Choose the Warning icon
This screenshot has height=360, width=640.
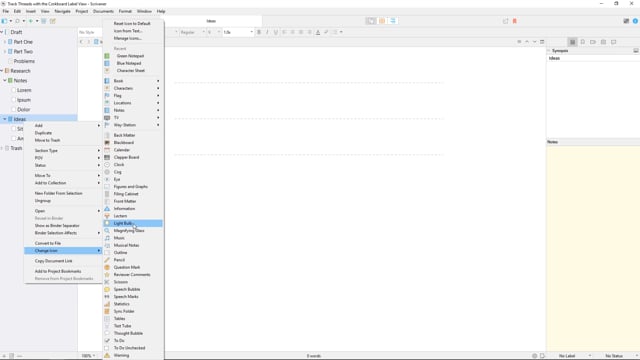(x=133, y=356)
